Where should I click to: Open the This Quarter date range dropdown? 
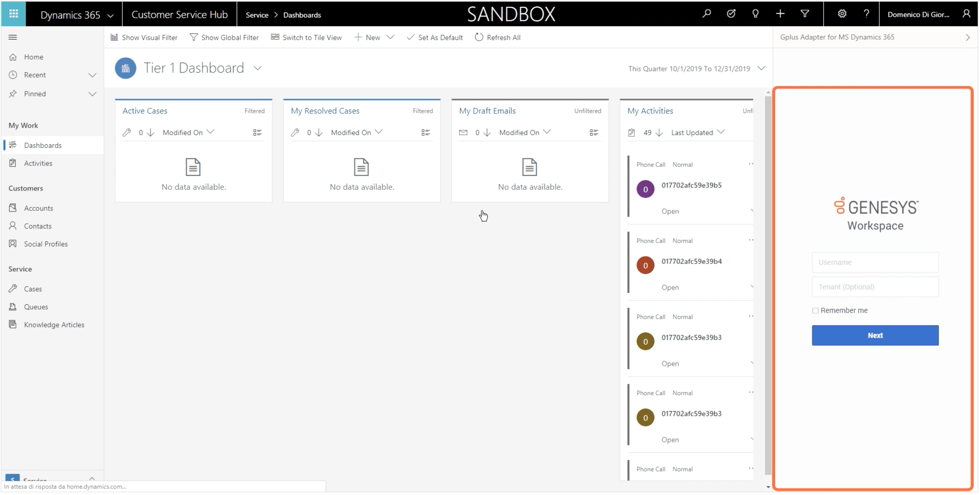coord(761,68)
